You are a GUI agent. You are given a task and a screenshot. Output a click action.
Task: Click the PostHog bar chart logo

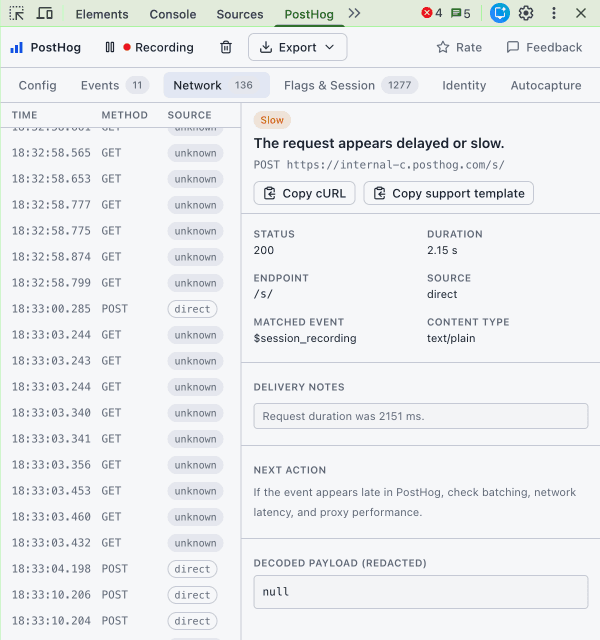coord(16,48)
